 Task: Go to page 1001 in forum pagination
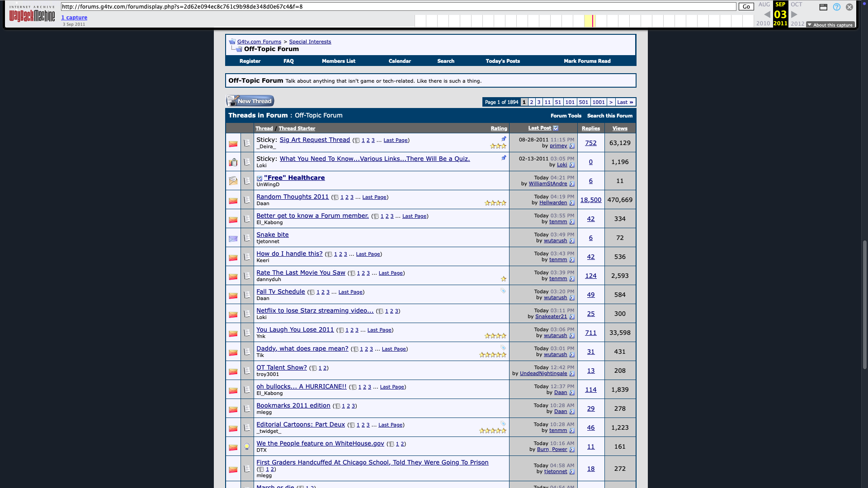(x=599, y=102)
